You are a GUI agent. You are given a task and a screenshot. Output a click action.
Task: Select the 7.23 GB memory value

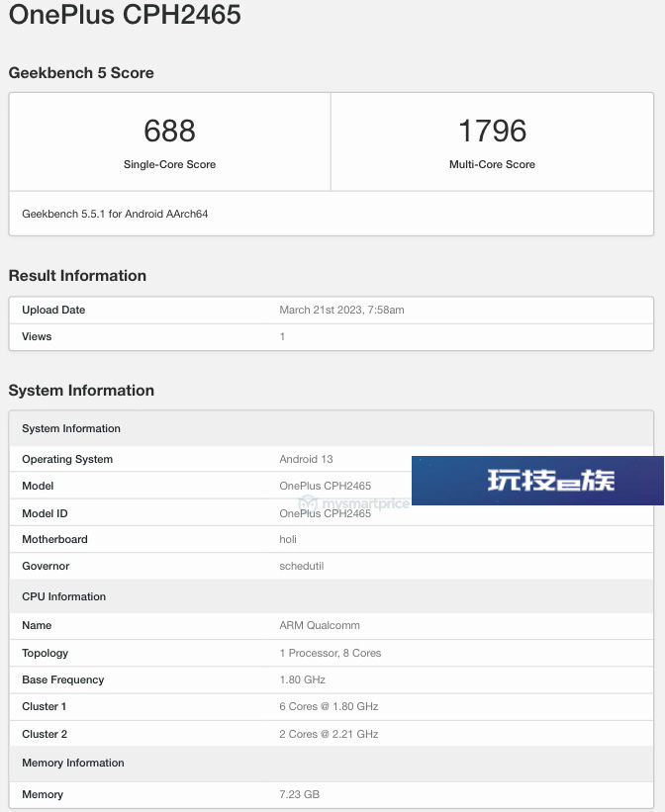click(300, 794)
